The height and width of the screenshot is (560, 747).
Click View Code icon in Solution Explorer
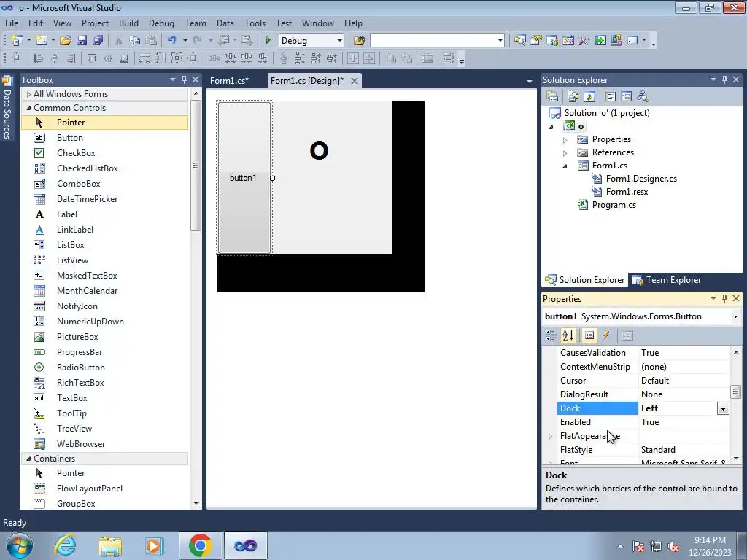click(611, 97)
